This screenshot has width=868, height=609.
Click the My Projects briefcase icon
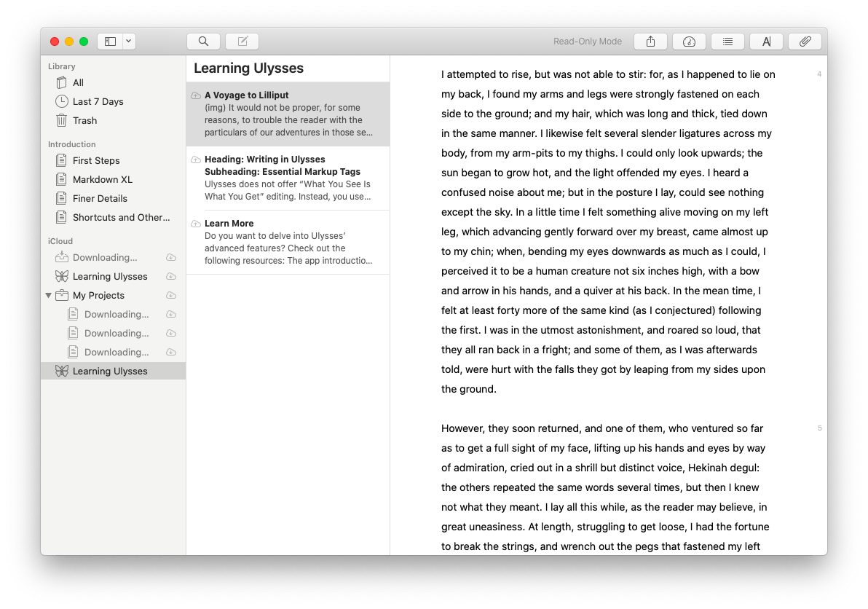pos(62,295)
